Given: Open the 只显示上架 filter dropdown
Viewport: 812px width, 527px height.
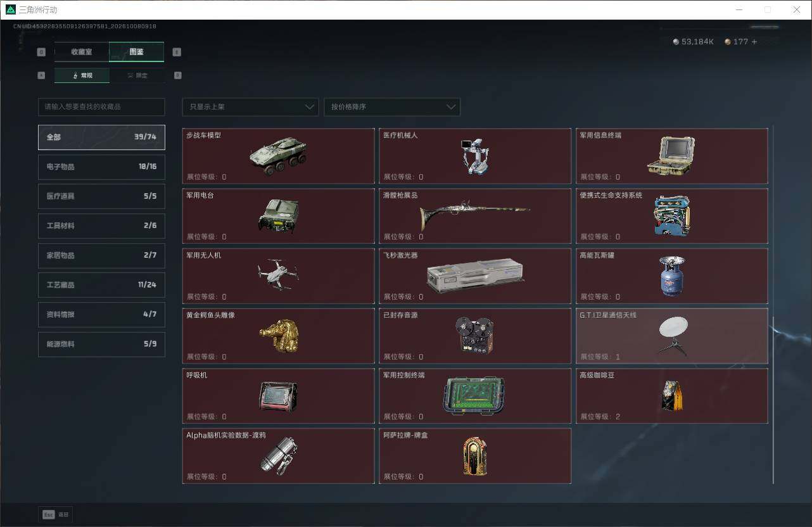Looking at the screenshot, I should (x=250, y=107).
